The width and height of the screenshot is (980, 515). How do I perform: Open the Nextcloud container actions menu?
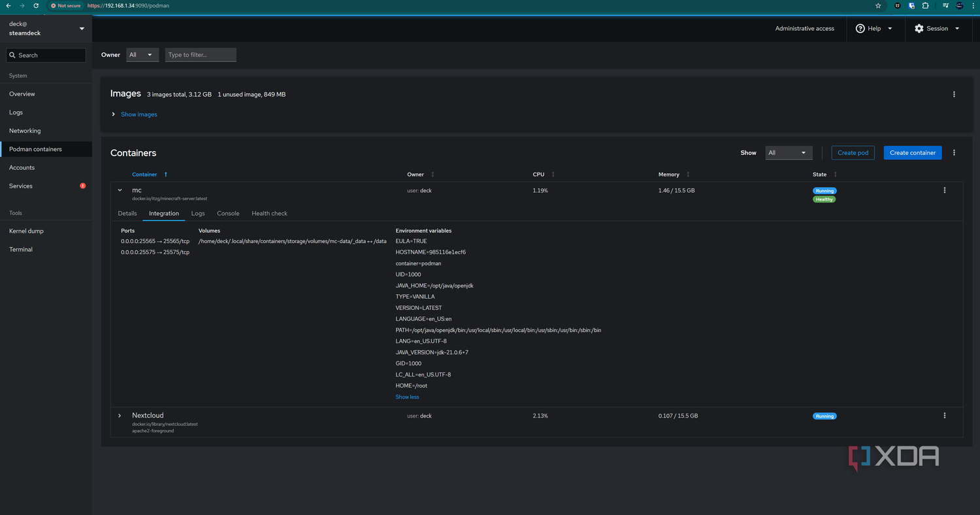coord(945,416)
